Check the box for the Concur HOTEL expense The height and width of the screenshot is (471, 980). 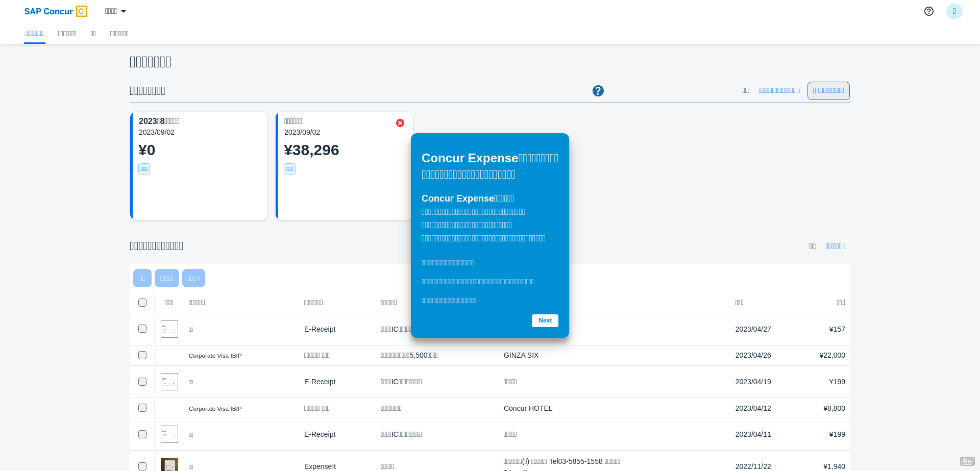click(x=142, y=408)
